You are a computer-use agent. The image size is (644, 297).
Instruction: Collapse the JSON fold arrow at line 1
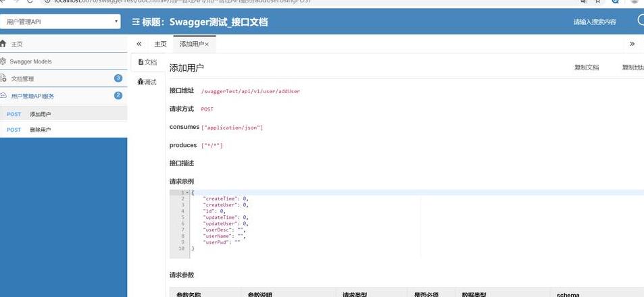[187, 192]
